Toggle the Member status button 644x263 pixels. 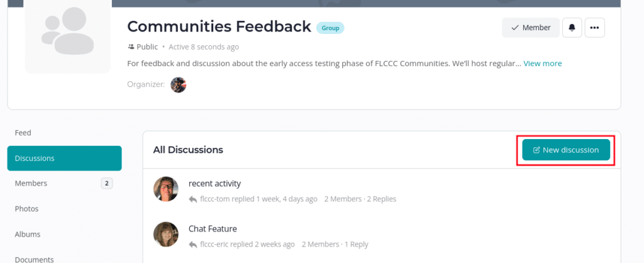tap(530, 28)
